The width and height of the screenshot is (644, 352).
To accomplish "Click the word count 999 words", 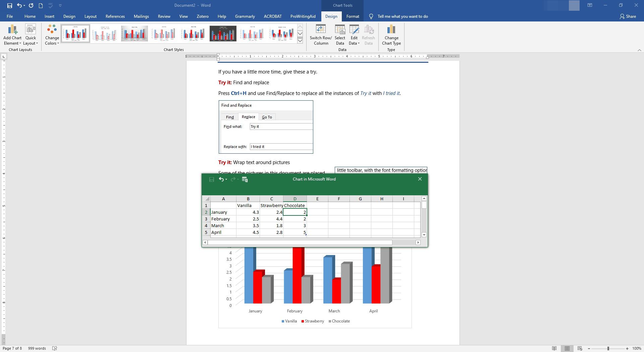I will pos(37,348).
